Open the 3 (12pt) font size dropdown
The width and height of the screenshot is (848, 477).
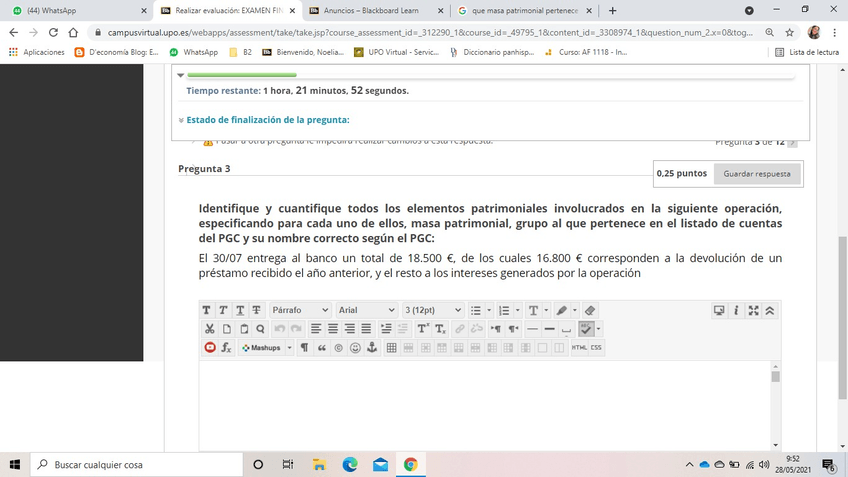click(x=433, y=311)
